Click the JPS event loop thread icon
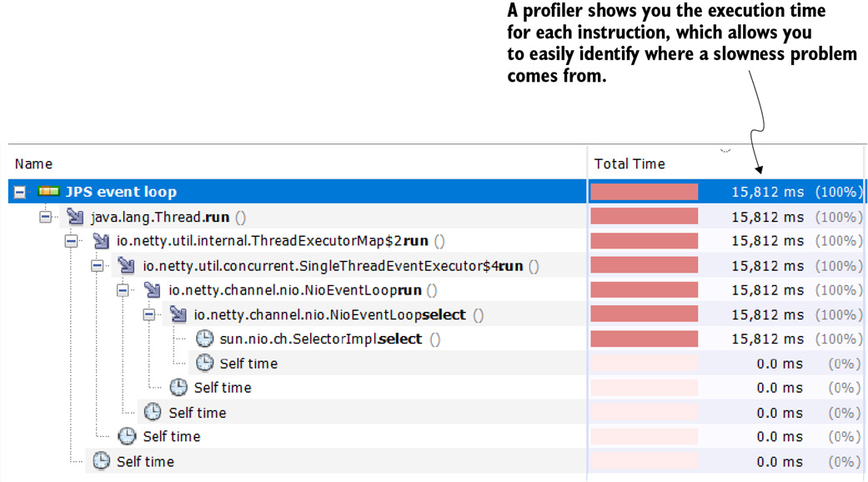This screenshot has height=482, width=868. pos(49,192)
